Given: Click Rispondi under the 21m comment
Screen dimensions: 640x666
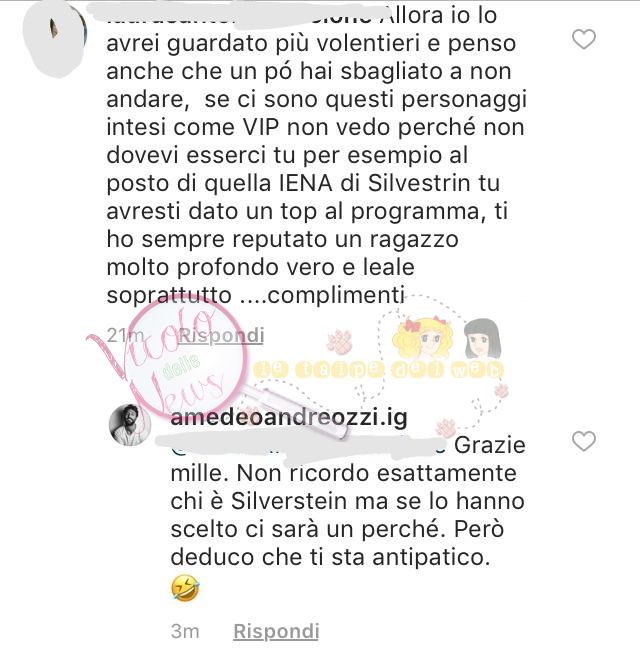Looking at the screenshot, I should [x=221, y=335].
